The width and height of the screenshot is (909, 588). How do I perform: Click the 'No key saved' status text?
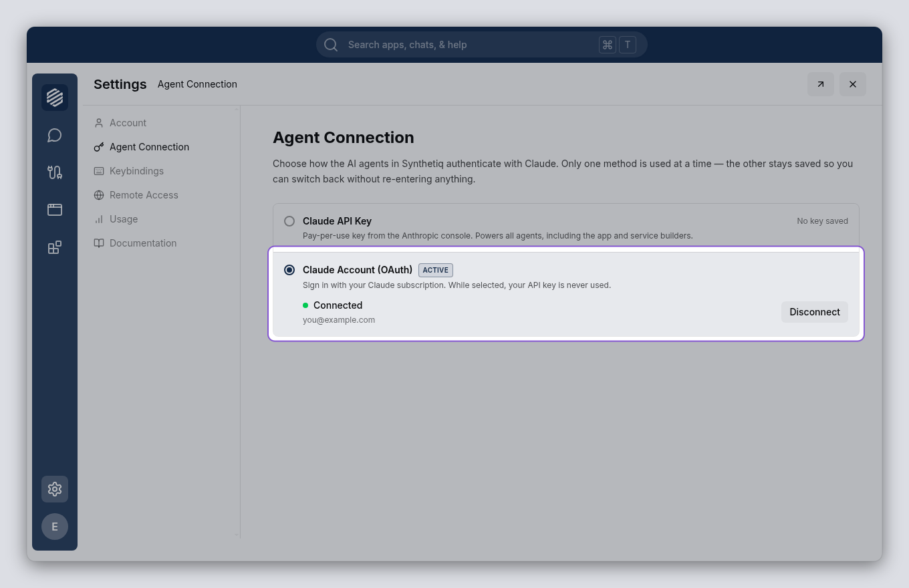click(x=822, y=221)
